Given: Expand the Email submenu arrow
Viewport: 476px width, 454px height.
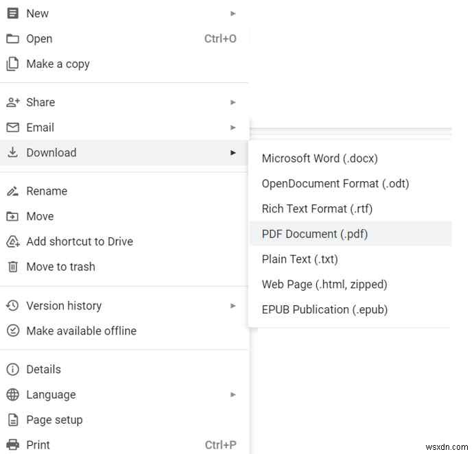Looking at the screenshot, I should [233, 128].
